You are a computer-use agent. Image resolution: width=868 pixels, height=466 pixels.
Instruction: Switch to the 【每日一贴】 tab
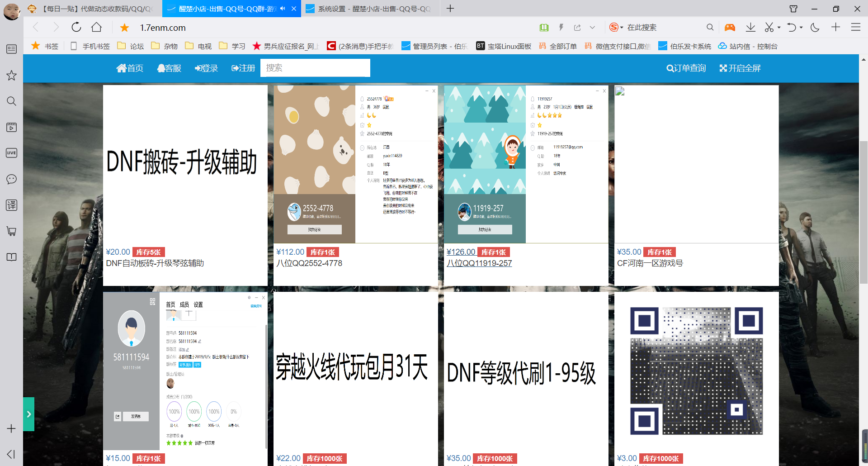(93, 9)
